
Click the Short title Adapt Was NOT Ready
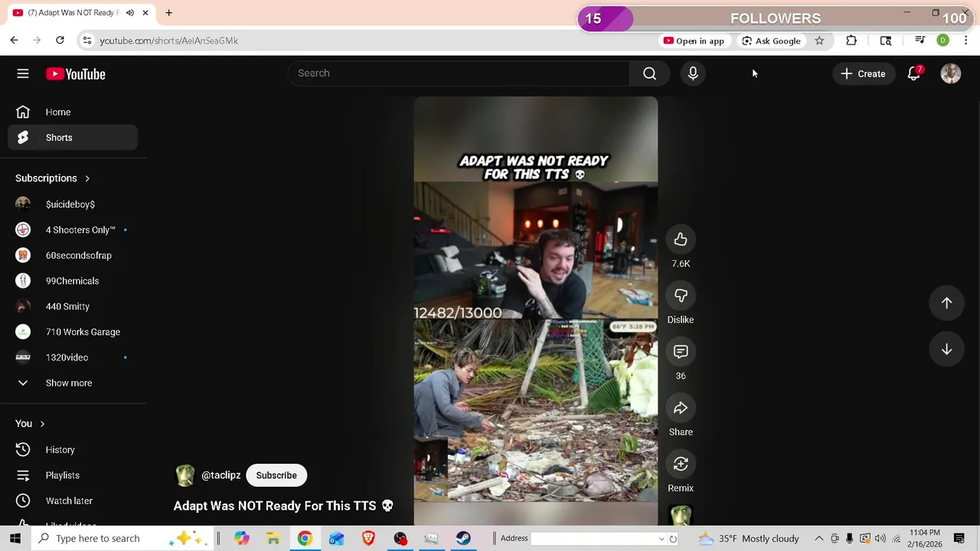(x=283, y=506)
